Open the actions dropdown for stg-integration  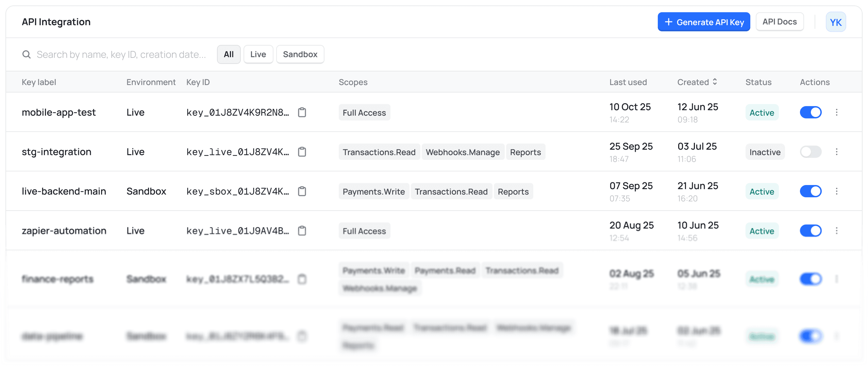(837, 152)
